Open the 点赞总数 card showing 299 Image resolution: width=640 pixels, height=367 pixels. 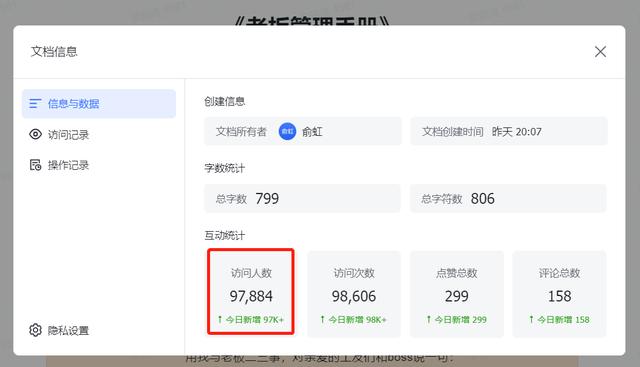(x=457, y=294)
